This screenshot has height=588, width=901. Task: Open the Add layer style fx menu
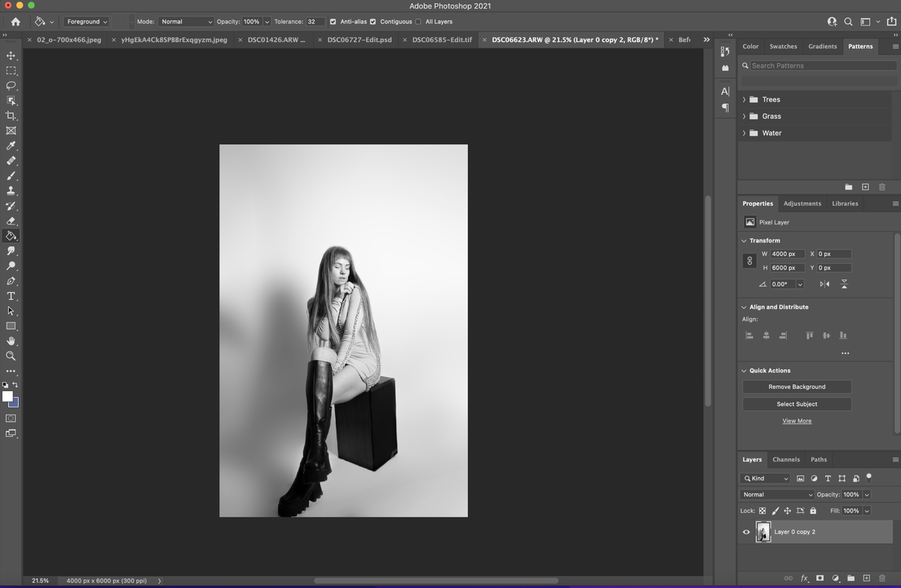click(x=804, y=578)
